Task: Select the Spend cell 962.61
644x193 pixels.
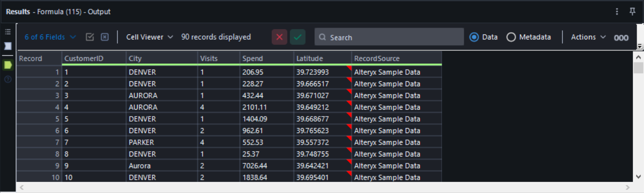Action: click(x=267, y=131)
